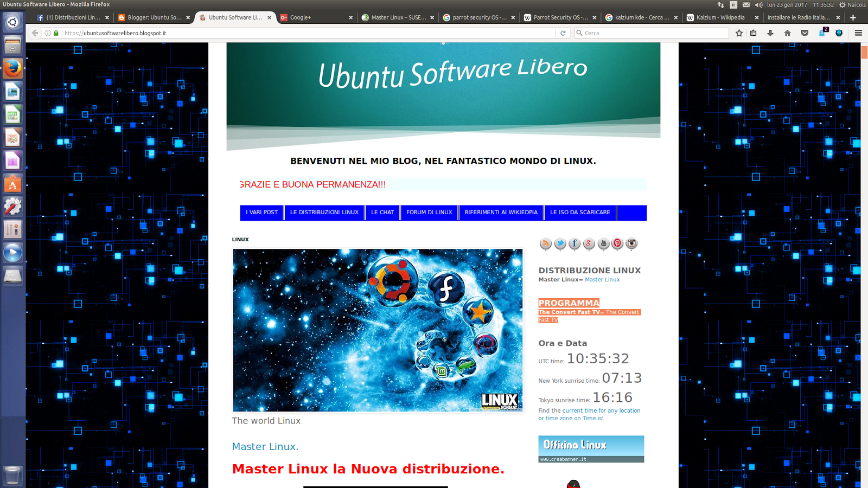Open the LE DISTRIBUZIONI LINUX page
This screenshot has width=868, height=488.
click(324, 213)
